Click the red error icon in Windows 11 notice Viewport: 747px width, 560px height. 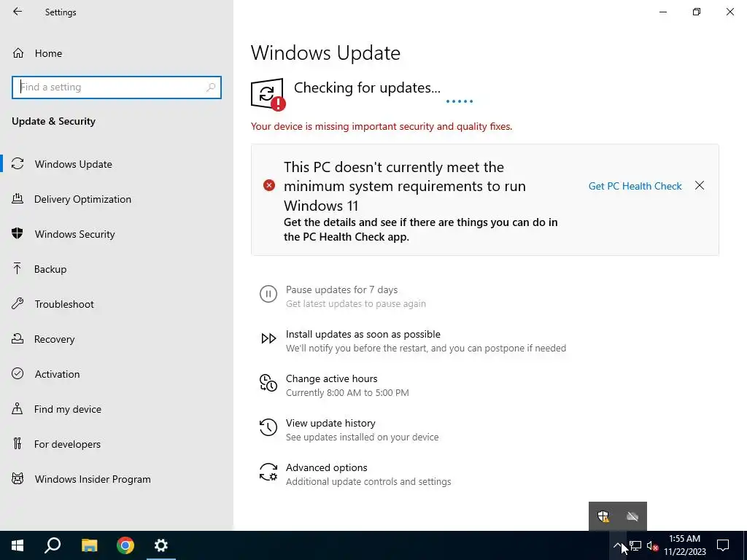pyautogui.click(x=269, y=185)
